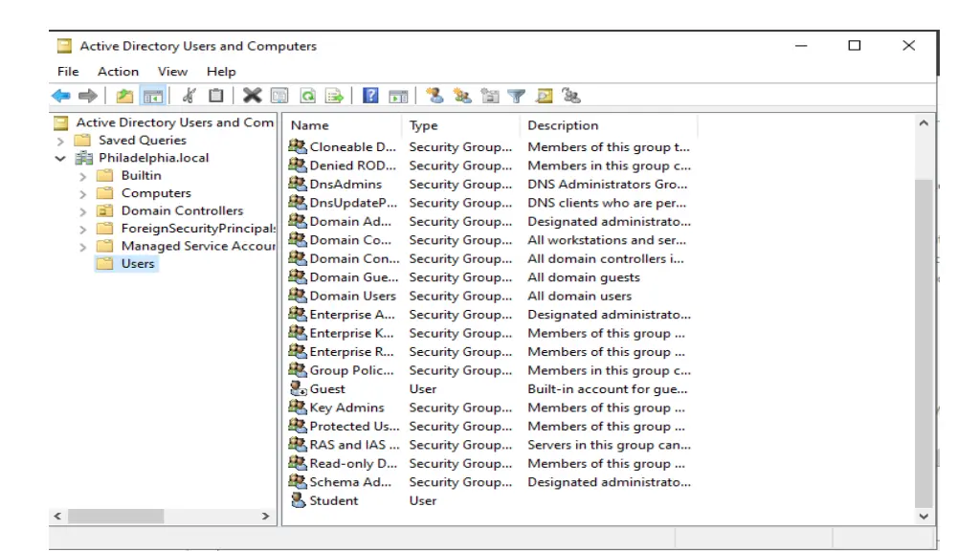Click the Cut scissors icon
Viewport: 980px width, 551px height.
pyautogui.click(x=189, y=96)
